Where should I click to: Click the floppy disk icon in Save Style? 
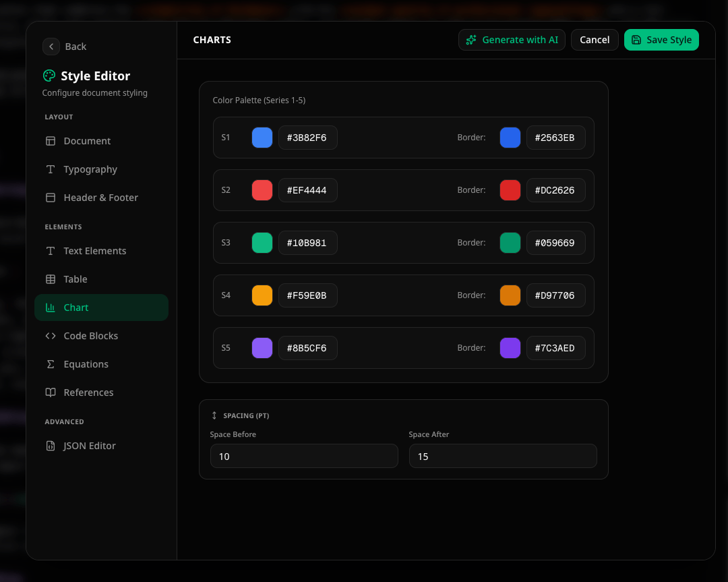[x=636, y=40]
